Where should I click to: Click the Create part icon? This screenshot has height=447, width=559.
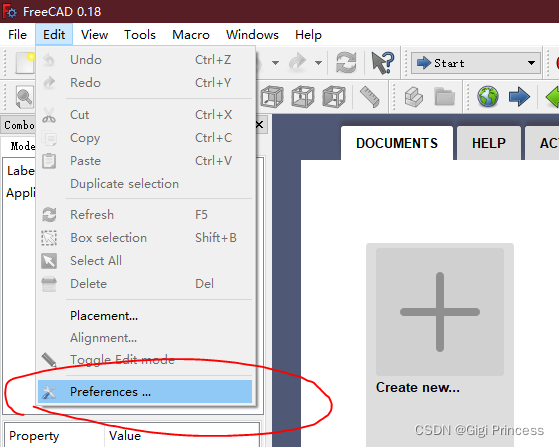coord(414,97)
